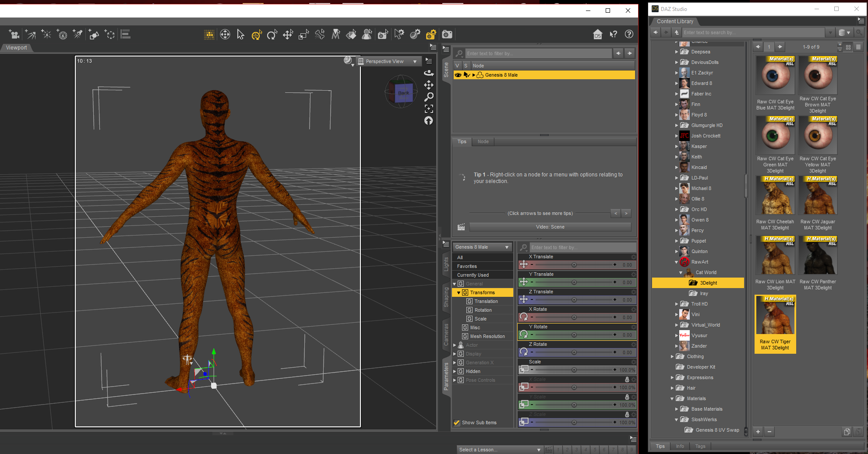Open the help question mark icon
This screenshot has height=454, width=868.
629,35
